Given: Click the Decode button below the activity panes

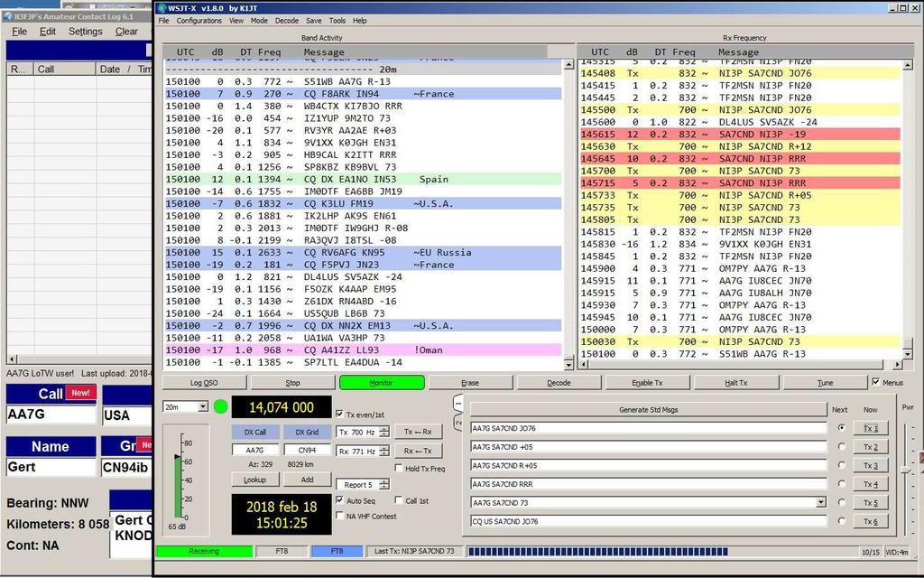Looking at the screenshot, I should click(x=559, y=383).
